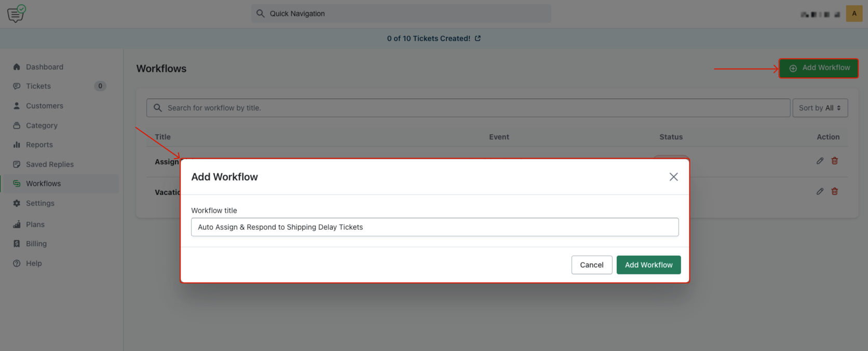Click the Search for workflow by title field
868x351 pixels.
pos(467,108)
